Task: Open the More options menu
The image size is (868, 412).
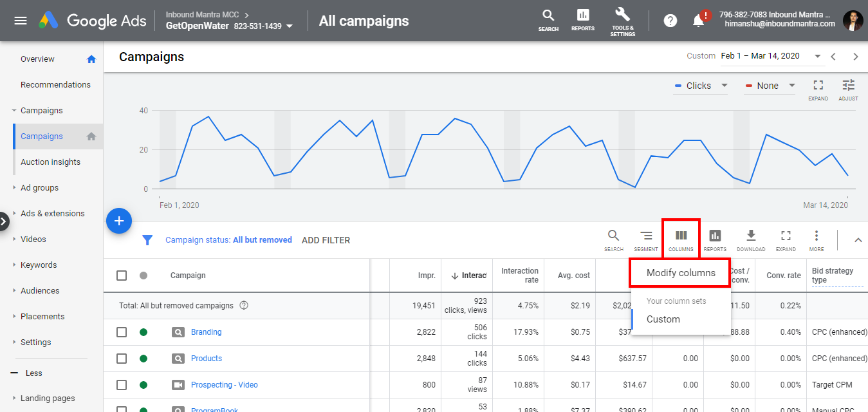Action: pos(817,240)
